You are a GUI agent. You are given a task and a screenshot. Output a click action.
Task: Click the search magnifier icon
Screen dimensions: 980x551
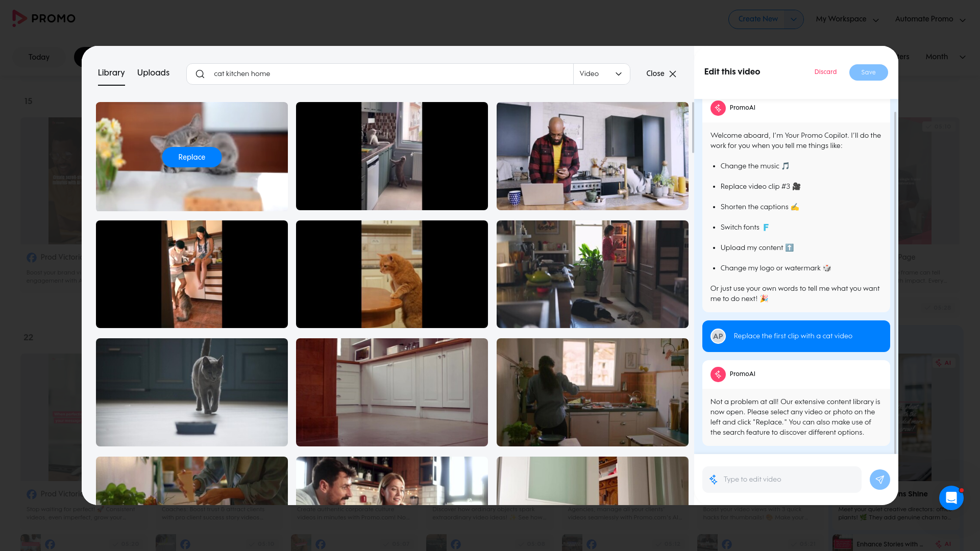coord(200,74)
